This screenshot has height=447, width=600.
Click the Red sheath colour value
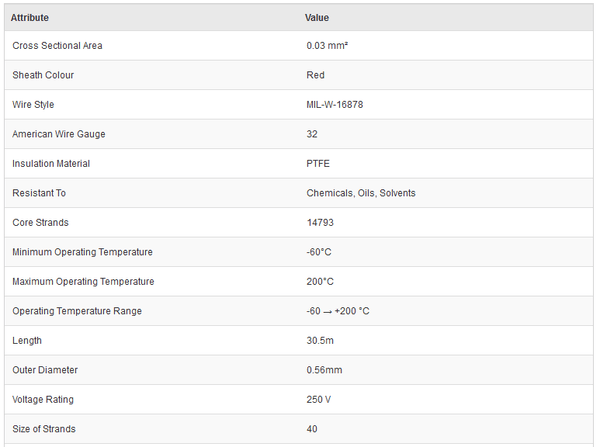pos(315,75)
